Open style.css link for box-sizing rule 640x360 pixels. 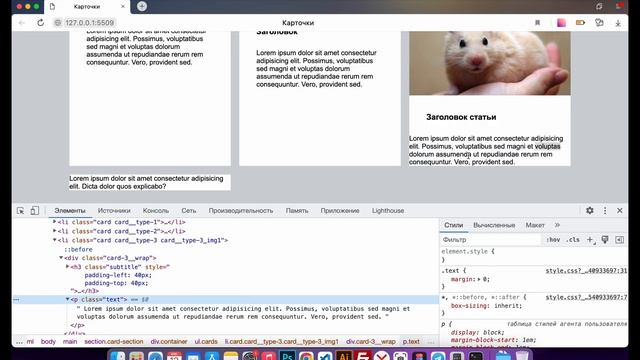point(586,297)
